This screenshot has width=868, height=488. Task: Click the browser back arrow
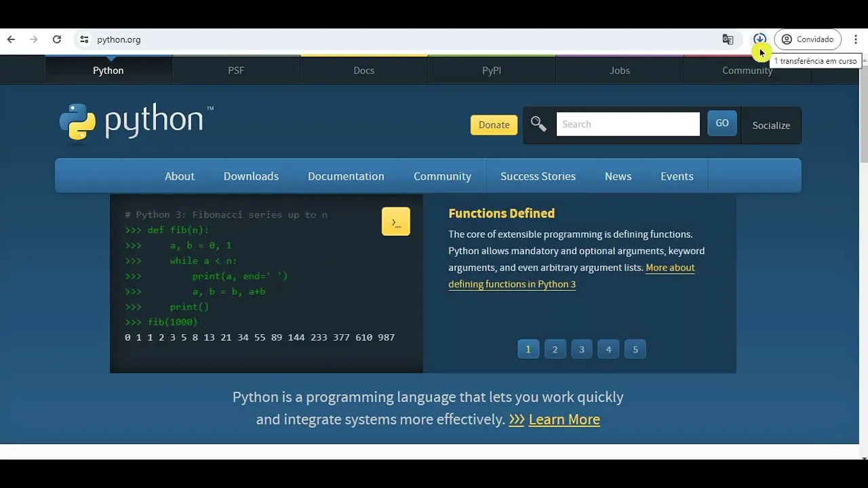click(x=11, y=39)
